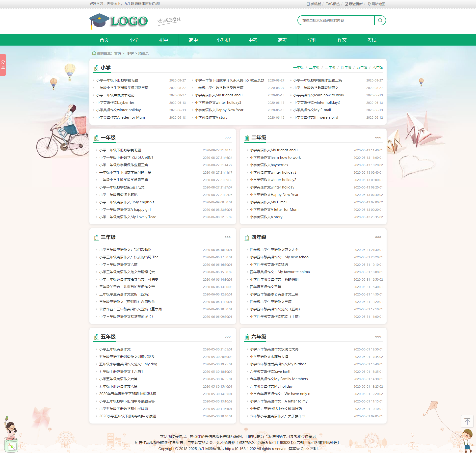Open article 小学英语作文If I were a bird
The height and width of the screenshot is (453, 476).
coord(316,117)
